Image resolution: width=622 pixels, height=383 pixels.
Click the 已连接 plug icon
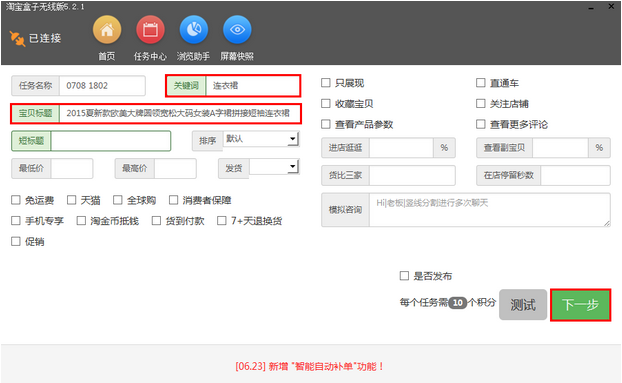pos(17,38)
